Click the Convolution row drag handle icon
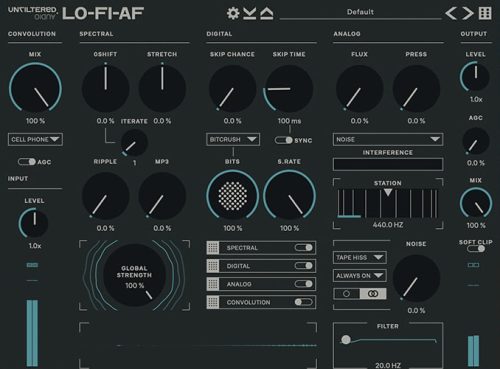This screenshot has width=500, height=369. 213,302
